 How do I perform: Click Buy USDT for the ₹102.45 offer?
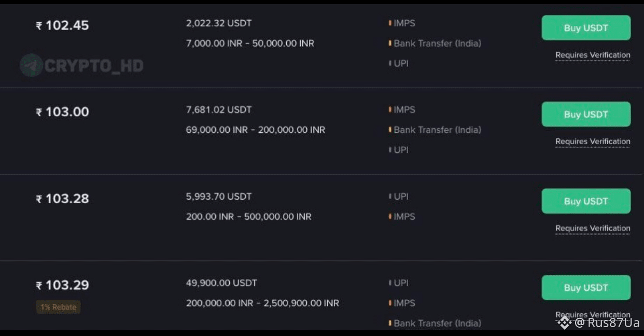(x=586, y=28)
